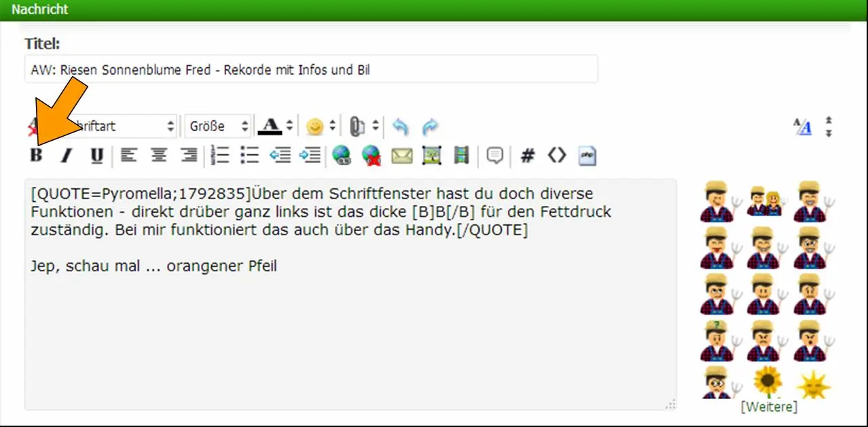Open the Größe font size dropdown

tap(218, 126)
